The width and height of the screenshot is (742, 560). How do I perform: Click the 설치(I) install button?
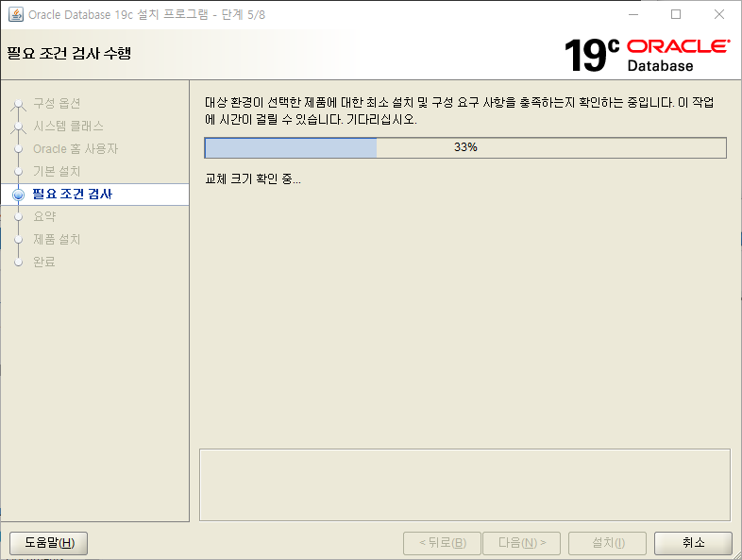(608, 542)
